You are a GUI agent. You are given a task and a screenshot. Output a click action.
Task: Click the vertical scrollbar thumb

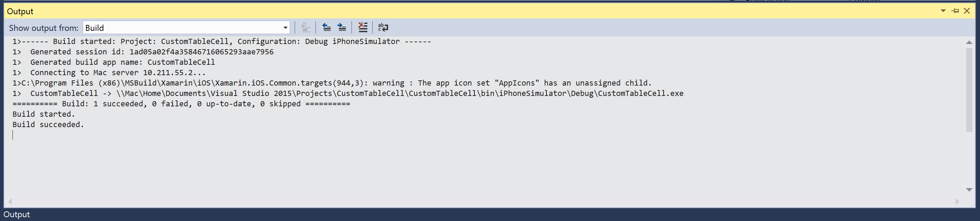coord(969,90)
